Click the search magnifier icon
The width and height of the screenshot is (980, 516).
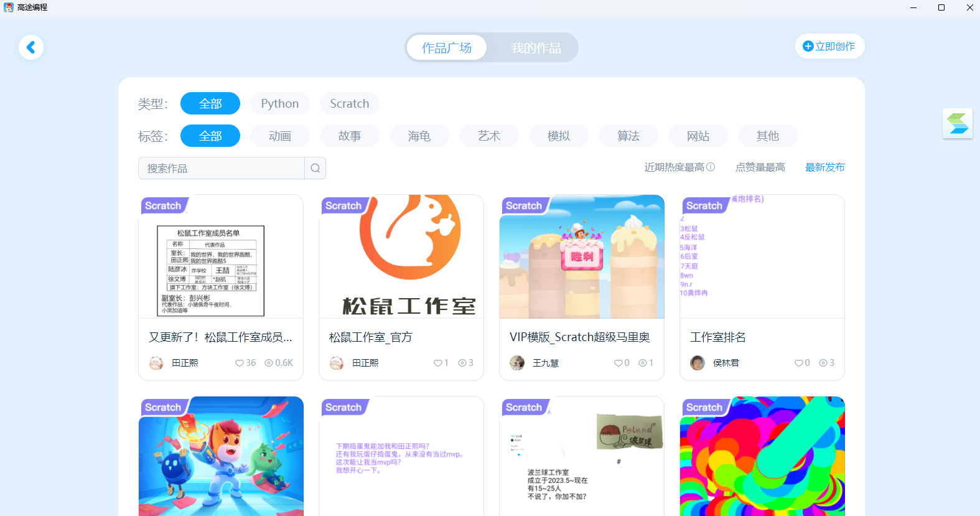pyautogui.click(x=315, y=168)
